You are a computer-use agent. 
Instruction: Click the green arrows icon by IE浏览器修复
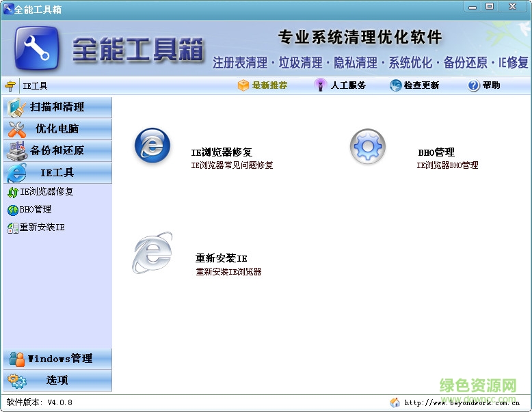(13, 192)
